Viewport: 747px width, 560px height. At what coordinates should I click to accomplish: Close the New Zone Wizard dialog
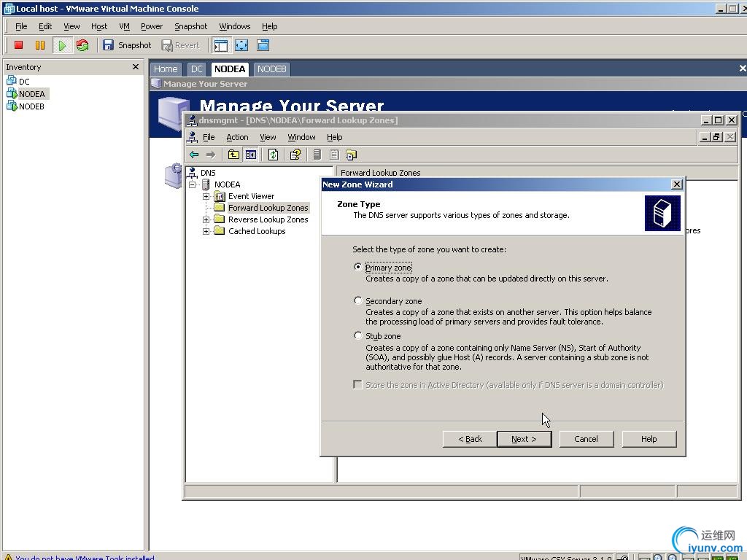pyautogui.click(x=676, y=184)
